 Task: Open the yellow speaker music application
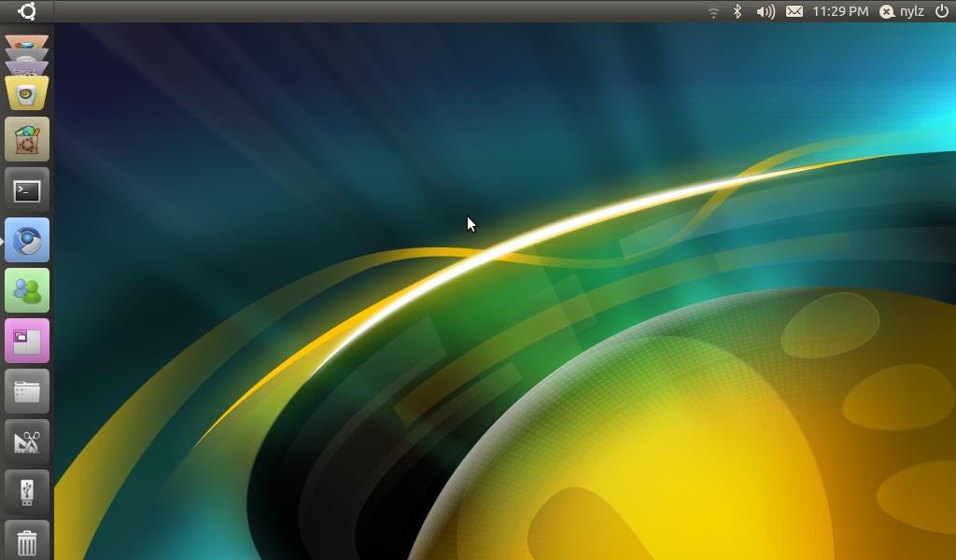(27, 92)
